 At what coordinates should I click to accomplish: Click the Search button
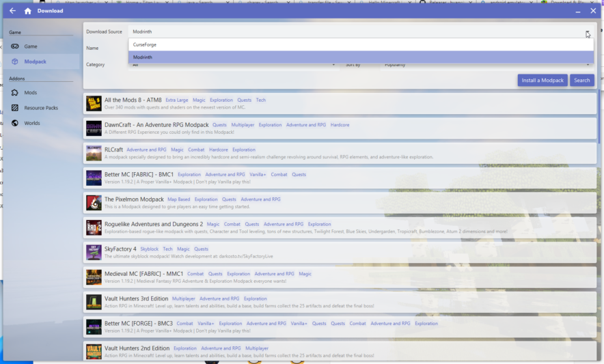[581, 80]
